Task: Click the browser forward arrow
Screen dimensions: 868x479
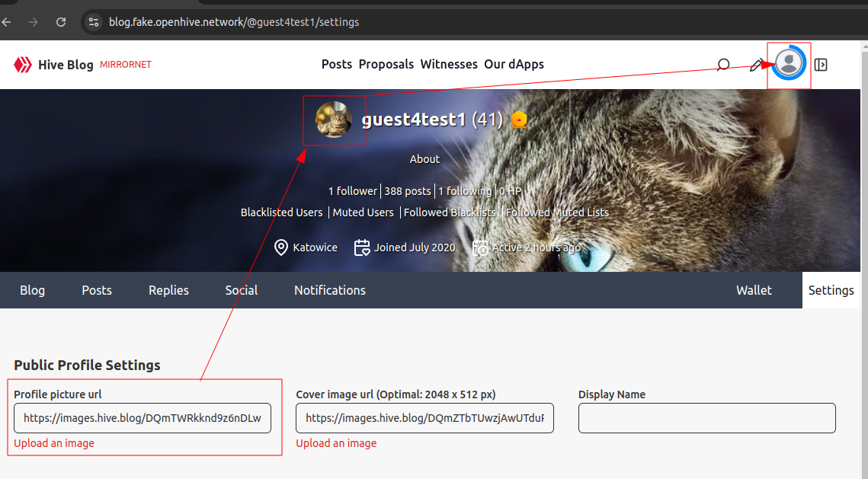Action: (x=33, y=22)
